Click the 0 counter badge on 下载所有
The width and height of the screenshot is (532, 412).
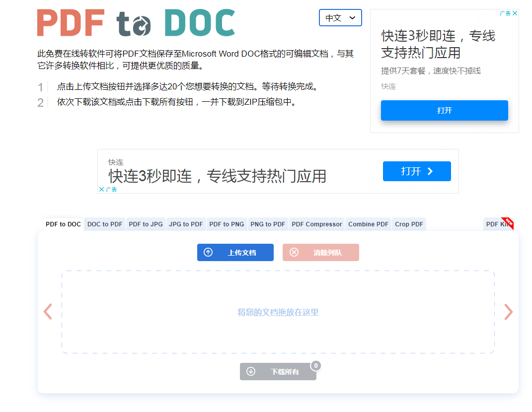(x=316, y=365)
